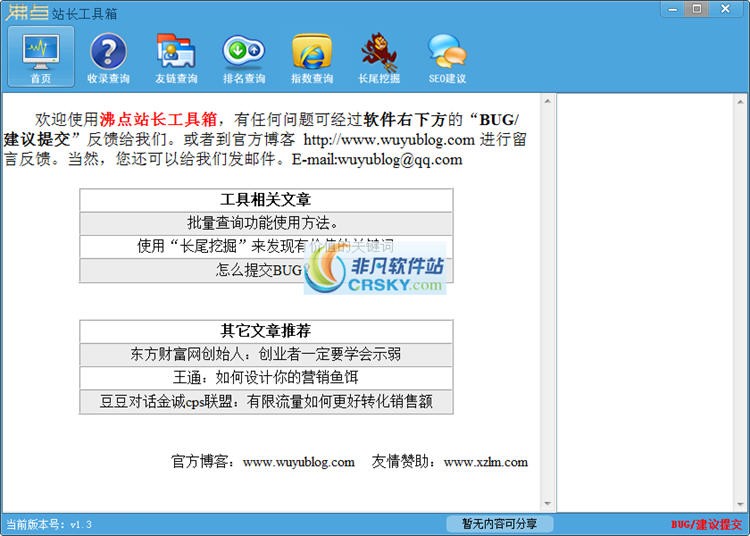
Task: Click the 当前版本号：v1.3 status text
Action: pyautogui.click(x=49, y=525)
